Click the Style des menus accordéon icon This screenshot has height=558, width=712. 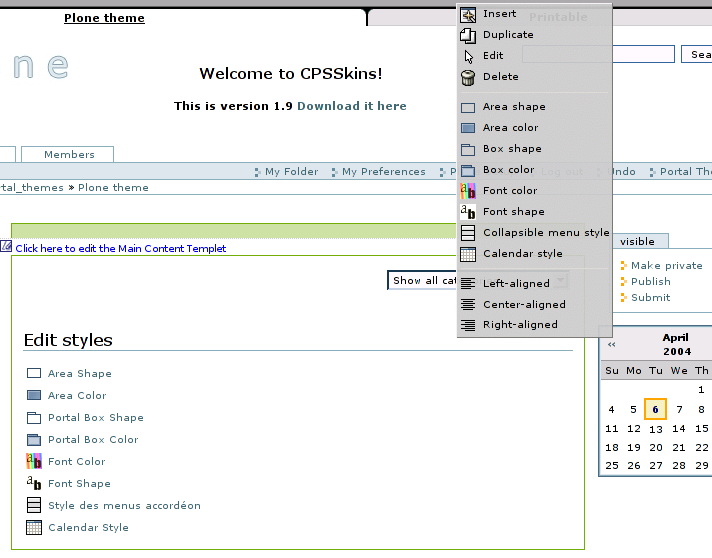click(34, 505)
